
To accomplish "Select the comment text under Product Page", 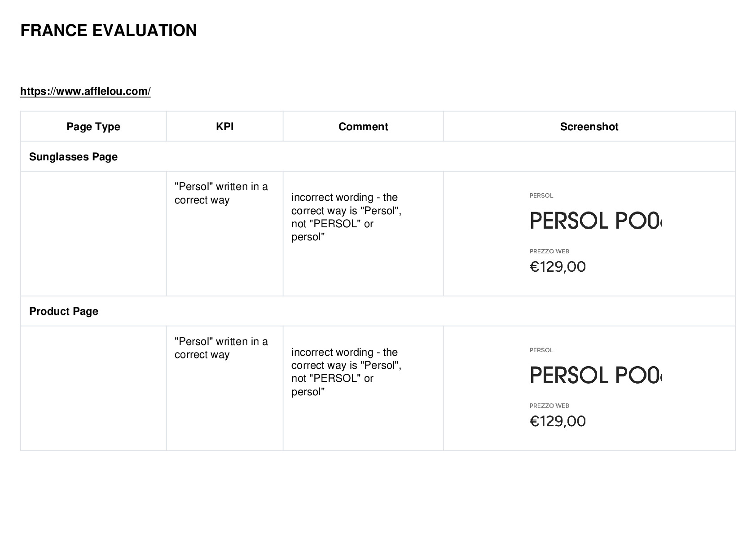I will pyautogui.click(x=346, y=372).
